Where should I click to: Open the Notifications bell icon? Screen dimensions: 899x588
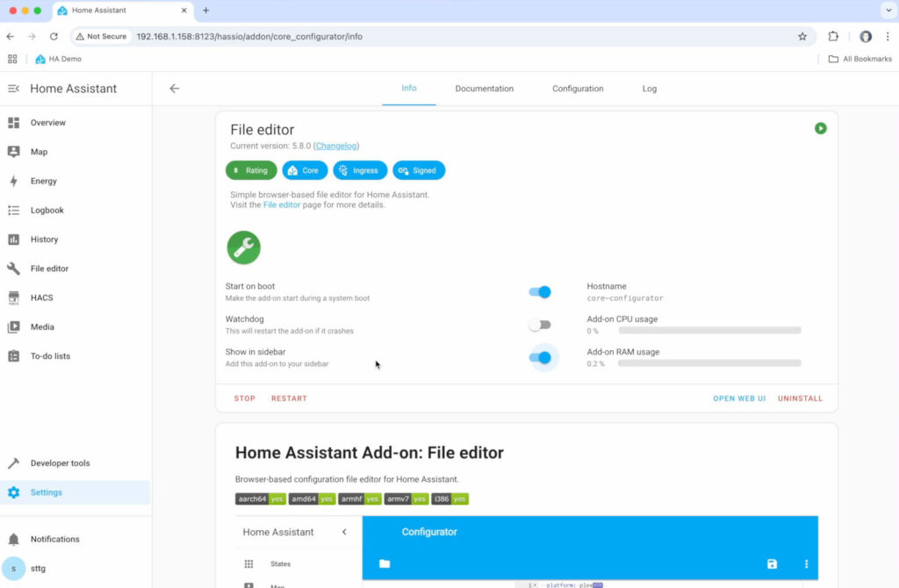click(x=14, y=539)
